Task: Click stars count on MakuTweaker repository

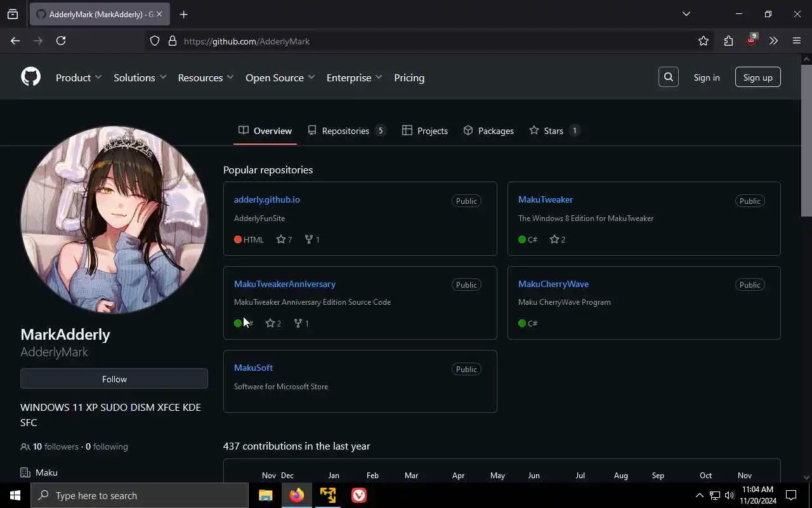Action: tap(557, 239)
